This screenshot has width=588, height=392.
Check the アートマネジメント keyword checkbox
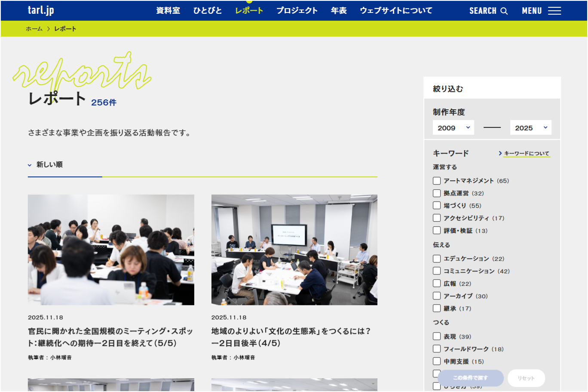tap(437, 181)
